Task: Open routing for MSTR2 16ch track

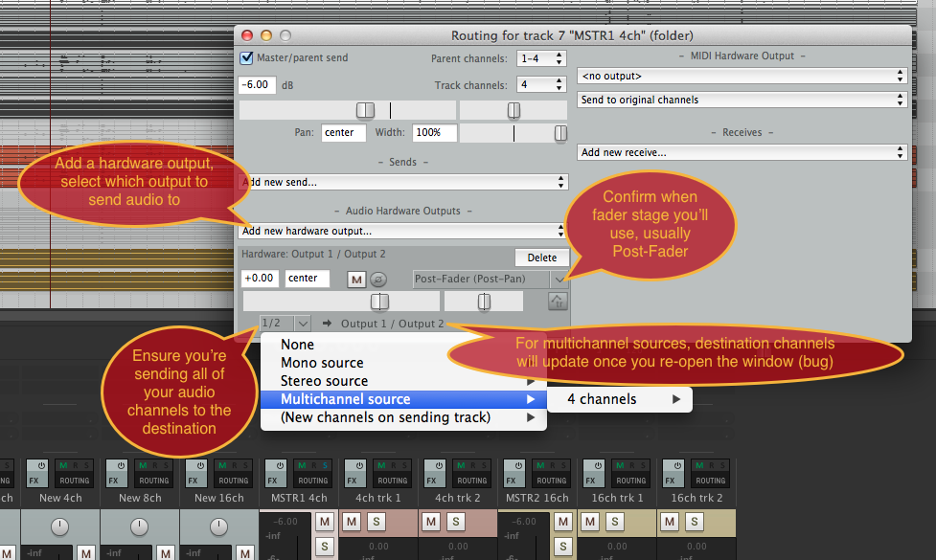Action: tap(552, 481)
